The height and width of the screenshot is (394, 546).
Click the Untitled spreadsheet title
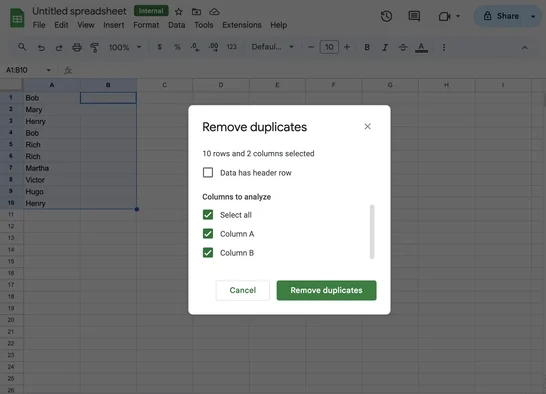[x=79, y=11]
